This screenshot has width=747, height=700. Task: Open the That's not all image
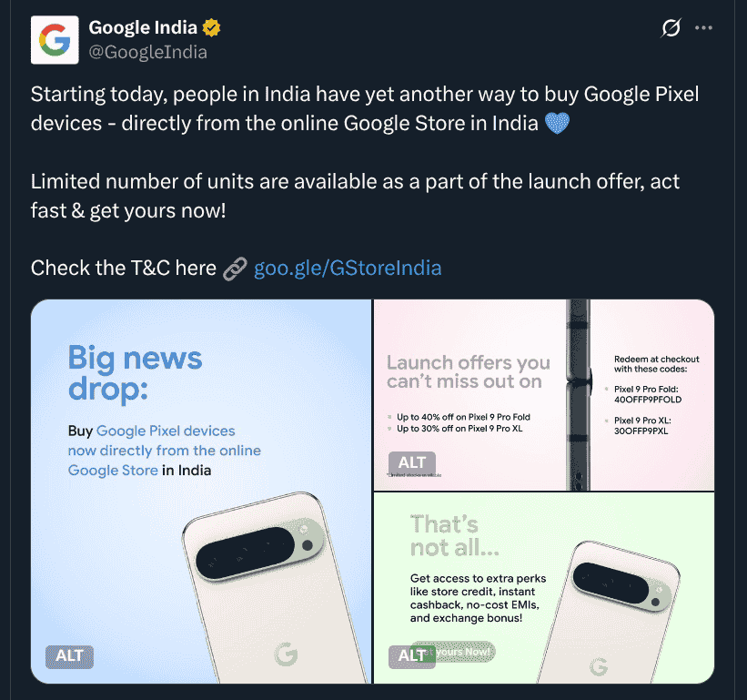(x=544, y=588)
